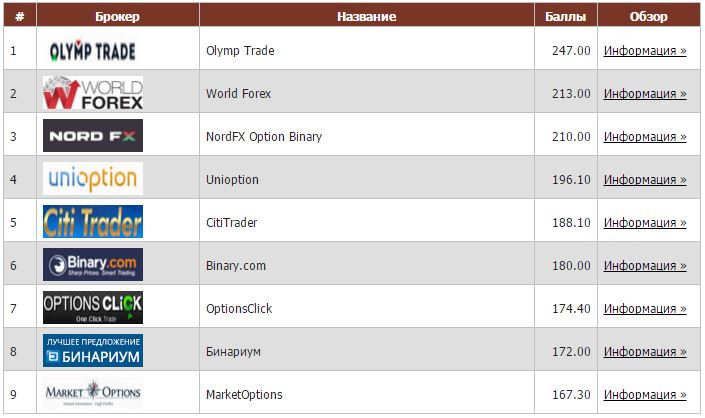Click the Olymp Trade broker logo
The image size is (705, 418).
[x=93, y=51]
